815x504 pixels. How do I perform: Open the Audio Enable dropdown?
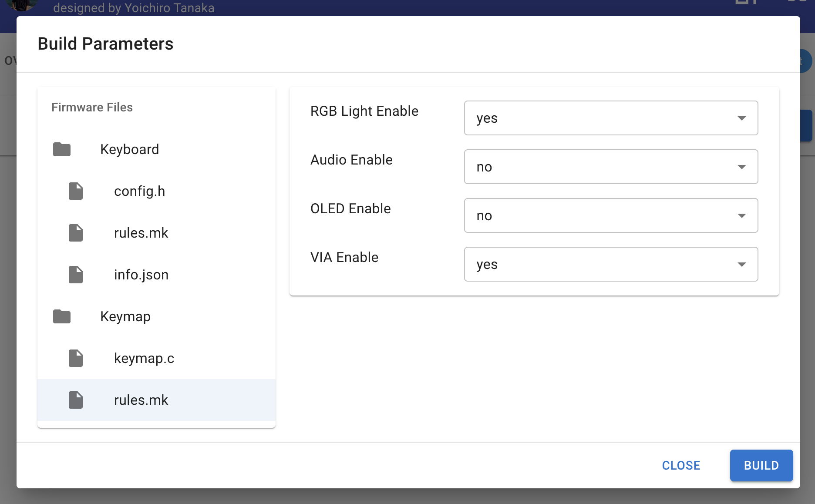point(610,167)
